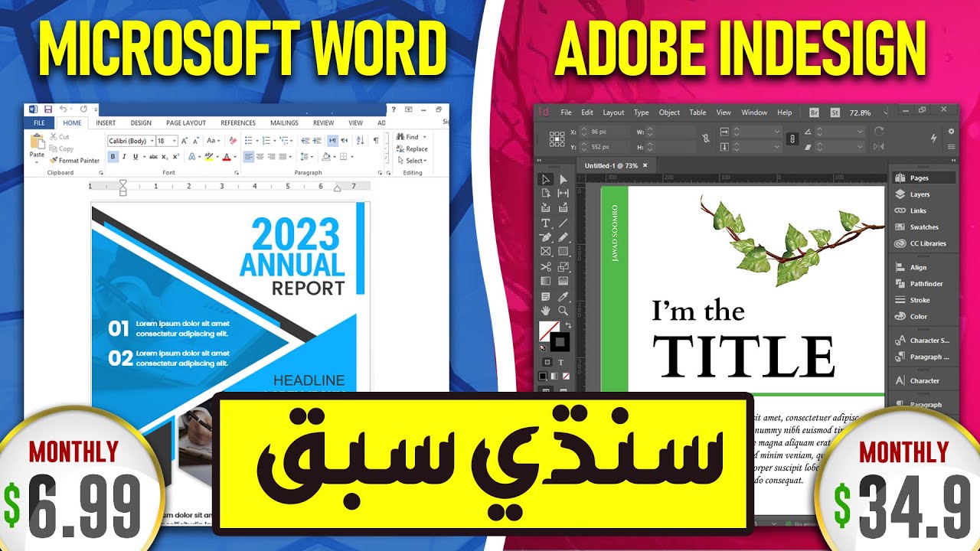980x551 pixels.
Task: Select the Selection tool in InDesign
Action: pyautogui.click(x=545, y=180)
